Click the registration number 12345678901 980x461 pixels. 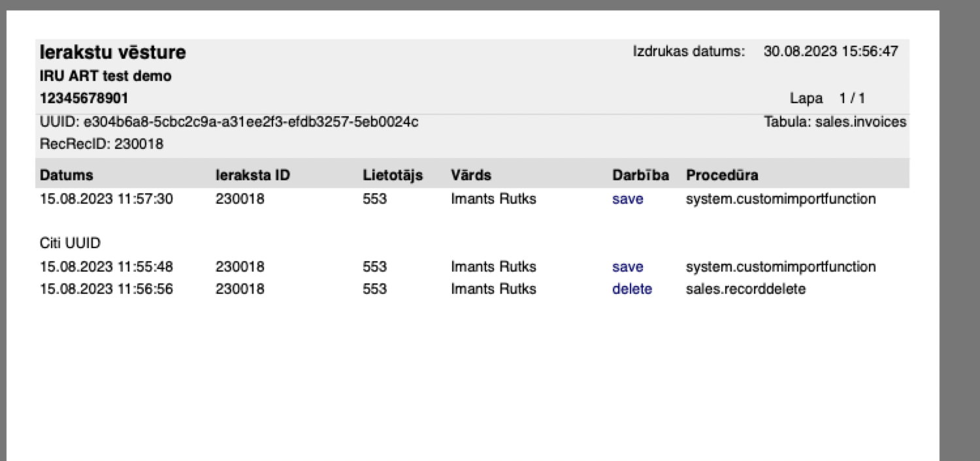[84, 99]
